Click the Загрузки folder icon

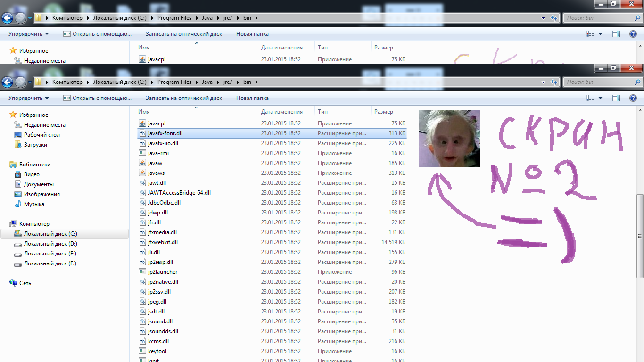pyautogui.click(x=18, y=145)
